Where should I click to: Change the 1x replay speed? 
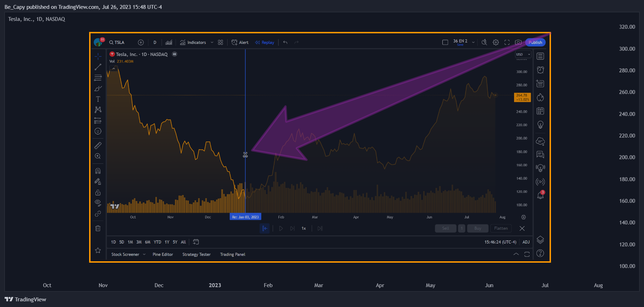(304, 228)
